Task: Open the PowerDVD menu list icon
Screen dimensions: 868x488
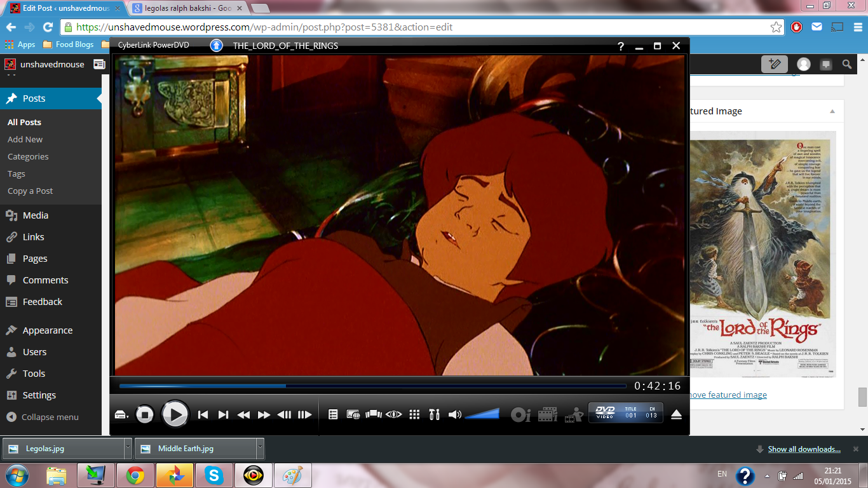Action: pyautogui.click(x=333, y=415)
